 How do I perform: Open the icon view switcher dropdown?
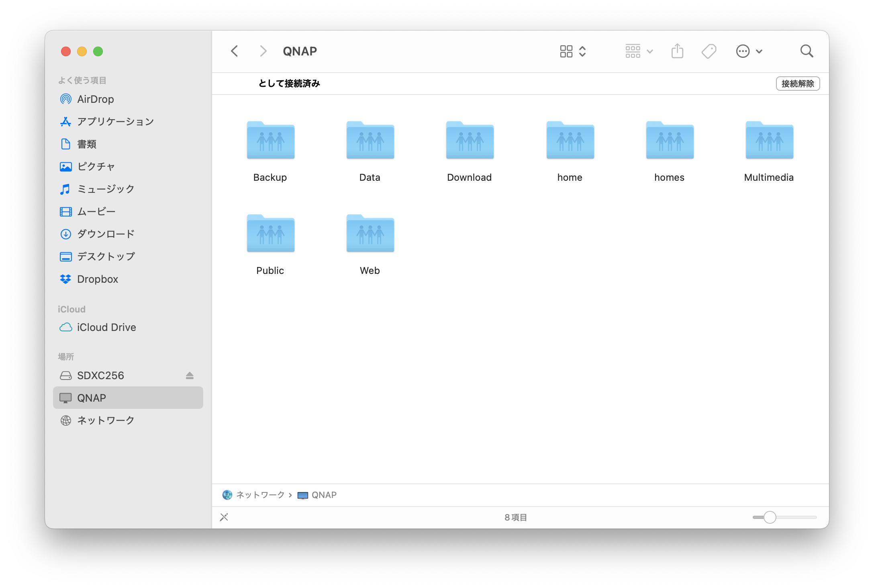(573, 51)
